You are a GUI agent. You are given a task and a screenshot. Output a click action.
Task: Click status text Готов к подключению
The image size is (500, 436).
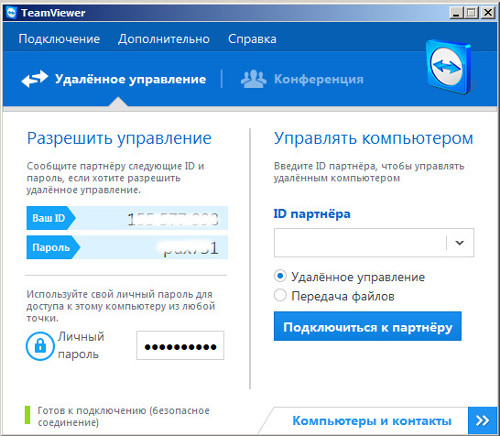click(x=123, y=416)
